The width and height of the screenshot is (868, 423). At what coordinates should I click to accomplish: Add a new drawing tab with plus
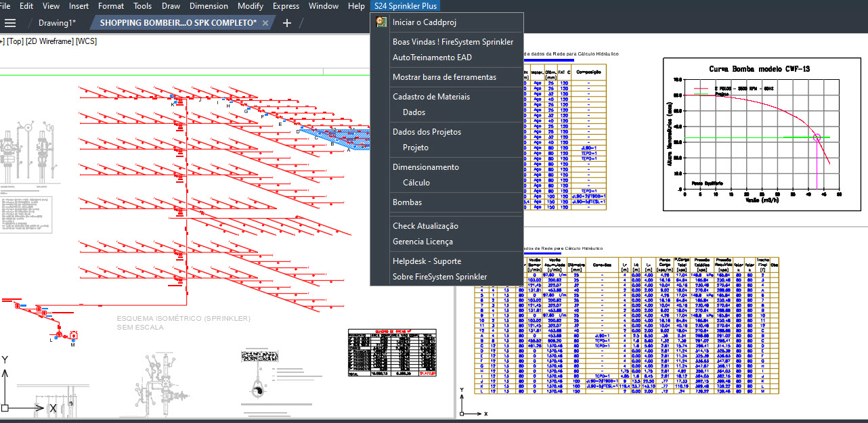(287, 23)
